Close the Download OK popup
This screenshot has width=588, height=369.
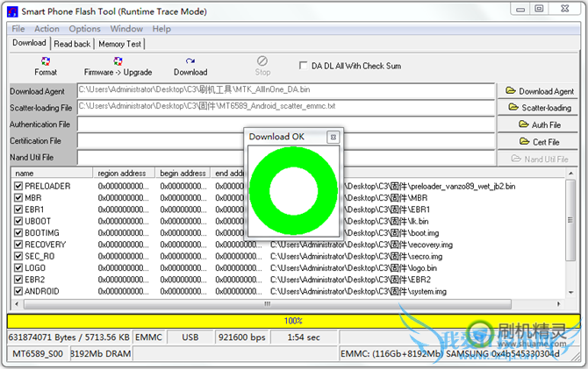tap(333, 137)
